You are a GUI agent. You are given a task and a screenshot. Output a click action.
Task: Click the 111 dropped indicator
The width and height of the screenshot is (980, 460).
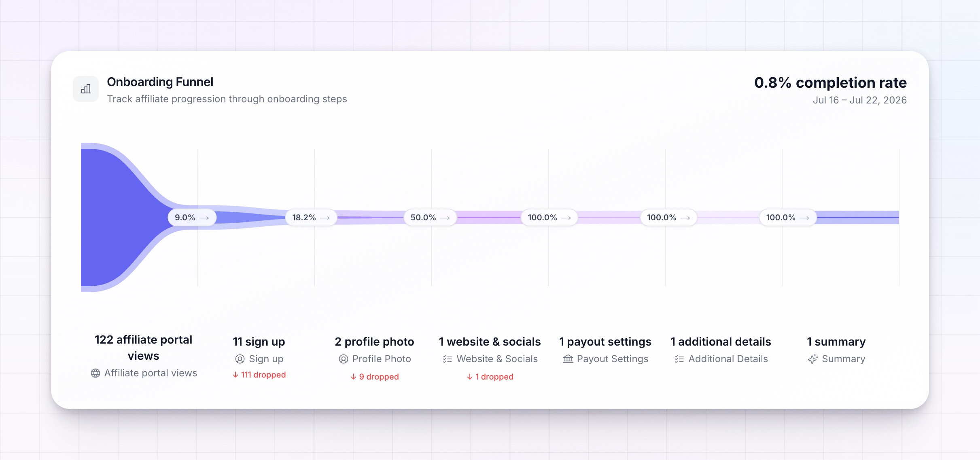(x=259, y=375)
